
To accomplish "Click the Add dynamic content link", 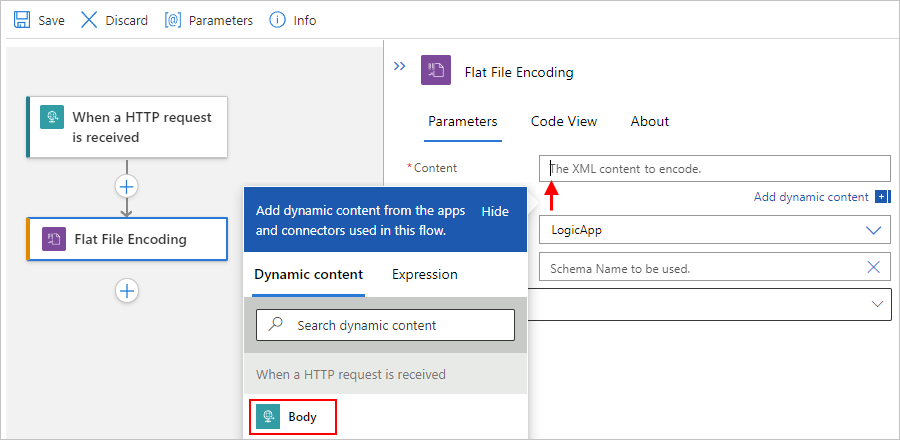I will point(811,197).
